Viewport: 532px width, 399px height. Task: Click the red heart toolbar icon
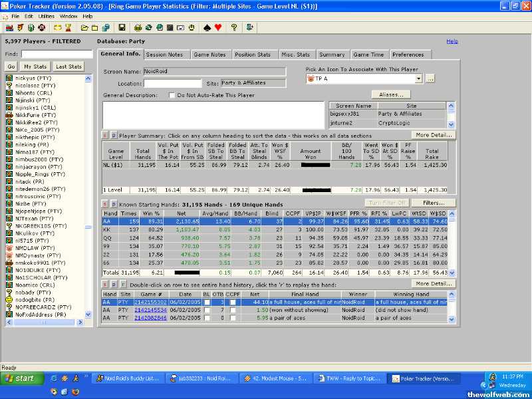point(217,28)
